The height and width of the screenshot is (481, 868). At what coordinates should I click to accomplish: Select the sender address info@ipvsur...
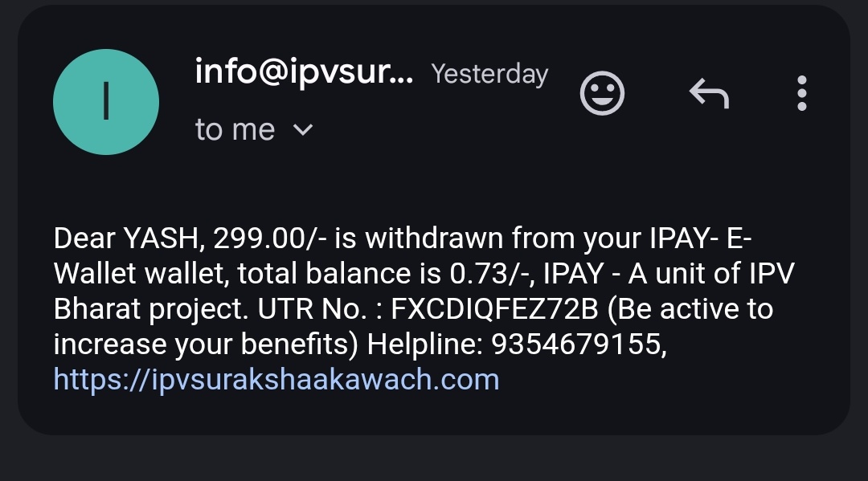coord(304,73)
